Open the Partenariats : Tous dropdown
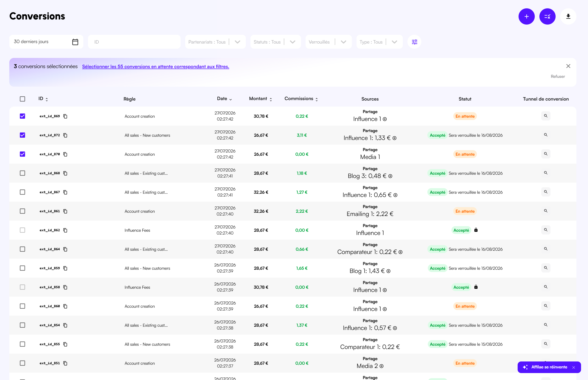 coord(215,42)
